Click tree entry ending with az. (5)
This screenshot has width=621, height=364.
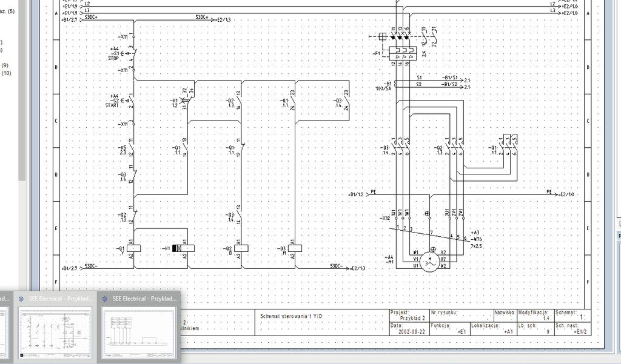coord(7,12)
